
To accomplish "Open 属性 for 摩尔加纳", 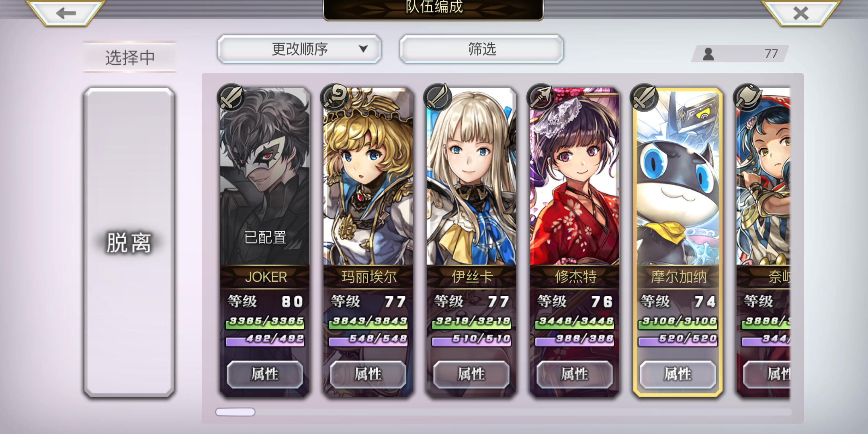I will tap(678, 374).
